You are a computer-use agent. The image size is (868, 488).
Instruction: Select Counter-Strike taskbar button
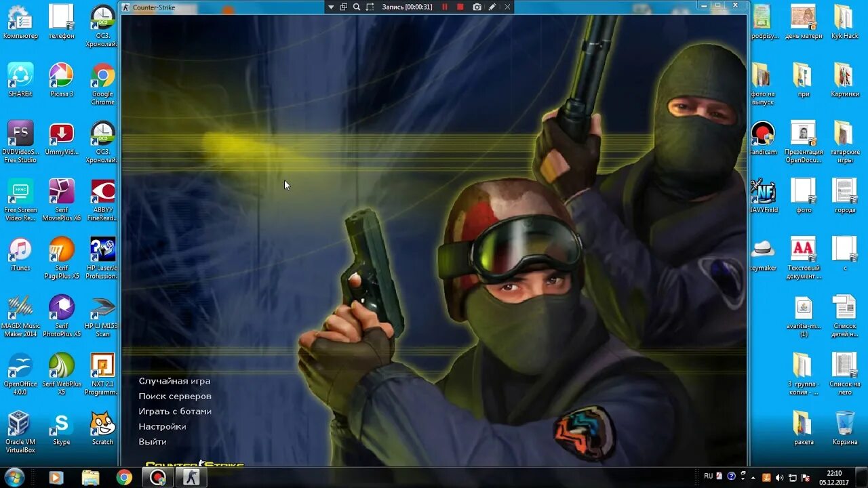point(192,478)
